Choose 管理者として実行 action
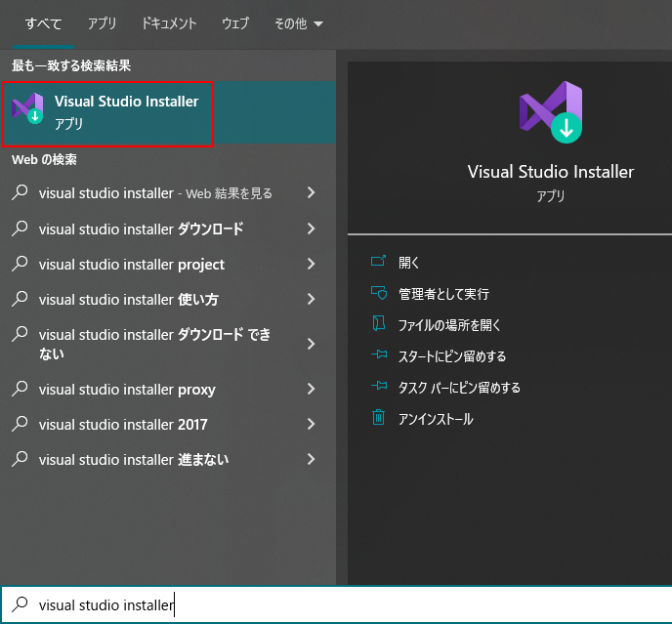Viewport: 672px width, 624px height. point(443,294)
